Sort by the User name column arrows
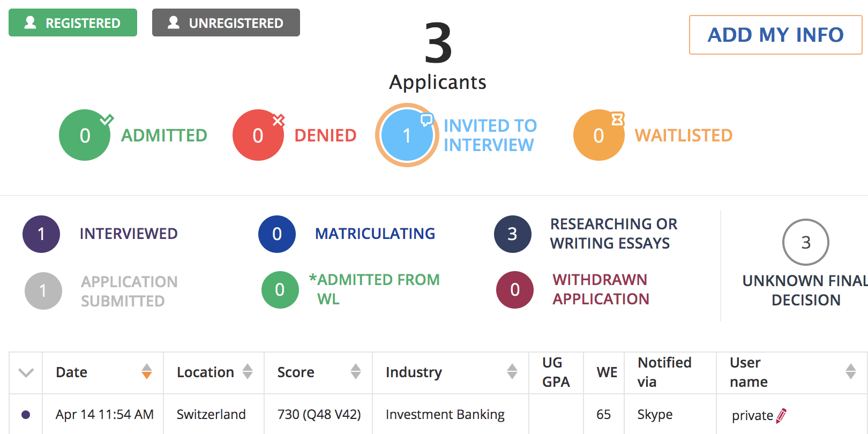 [850, 371]
